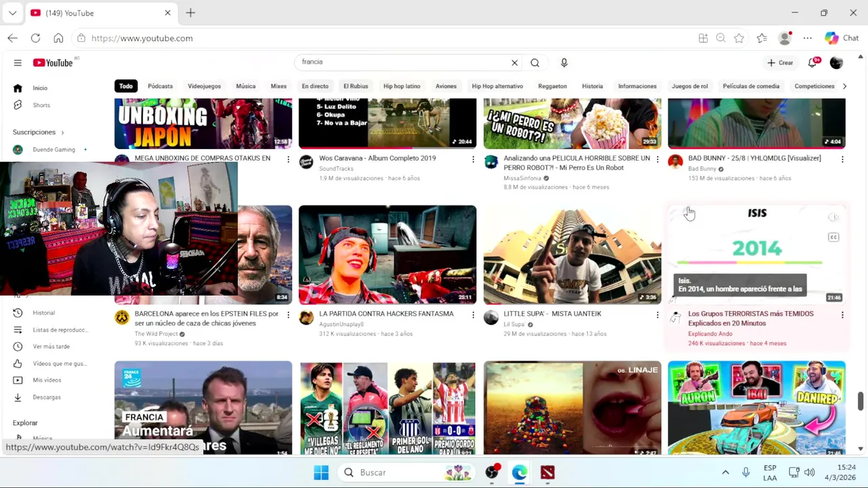The height and width of the screenshot is (488, 868).
Task: Open AURON IBAI DANIRED thumbnail
Action: pos(756,408)
